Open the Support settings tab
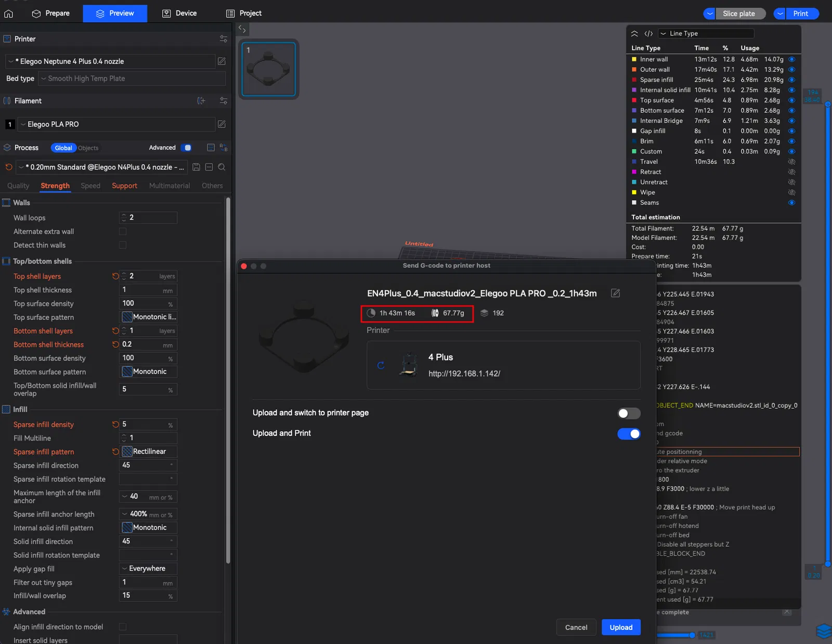 click(x=125, y=186)
